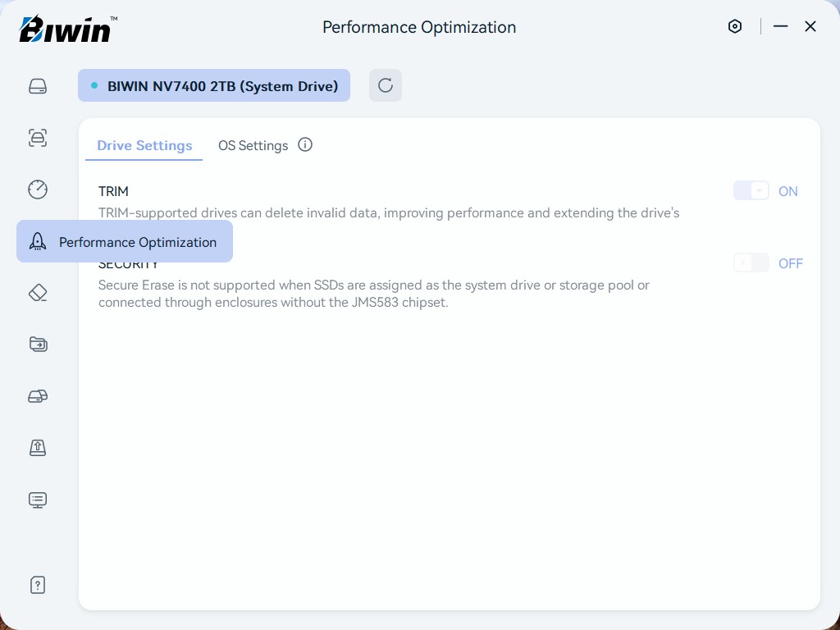Open the eraser secure erase icon
Screen dimensions: 840x630
(x=38, y=293)
